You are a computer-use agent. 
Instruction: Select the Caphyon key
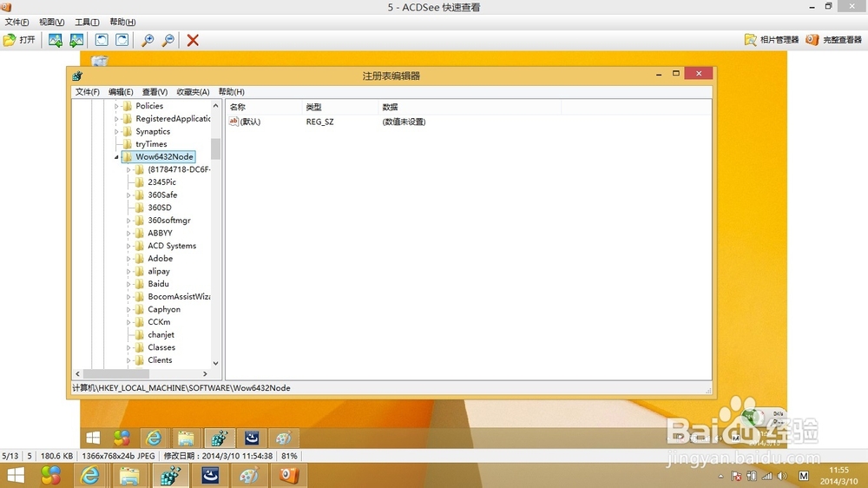[x=164, y=310]
